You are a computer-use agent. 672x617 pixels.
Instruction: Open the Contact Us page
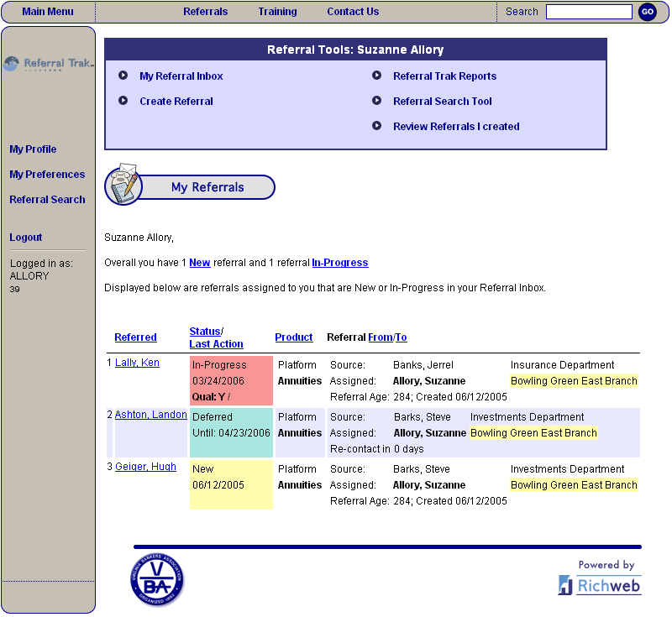click(353, 12)
